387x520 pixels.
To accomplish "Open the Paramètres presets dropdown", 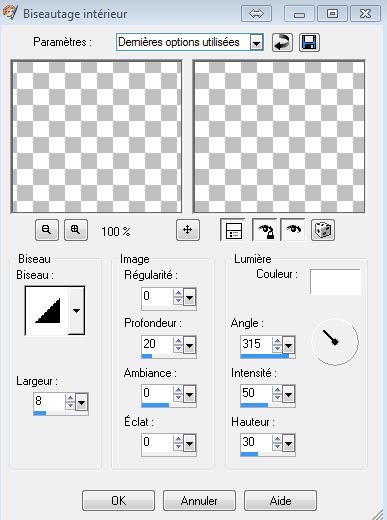I will 256,42.
